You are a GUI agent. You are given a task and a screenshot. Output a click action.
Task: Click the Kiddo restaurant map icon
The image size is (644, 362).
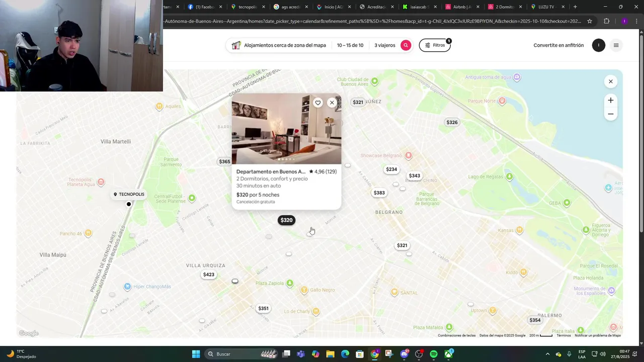pos(523,273)
